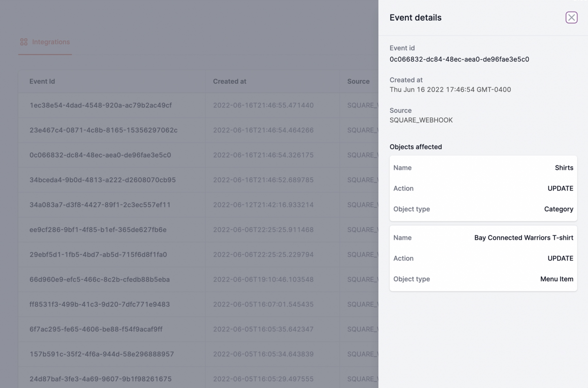Screen dimensions: 588x388
Task: Click the Shirts category object card
Action: point(483,188)
